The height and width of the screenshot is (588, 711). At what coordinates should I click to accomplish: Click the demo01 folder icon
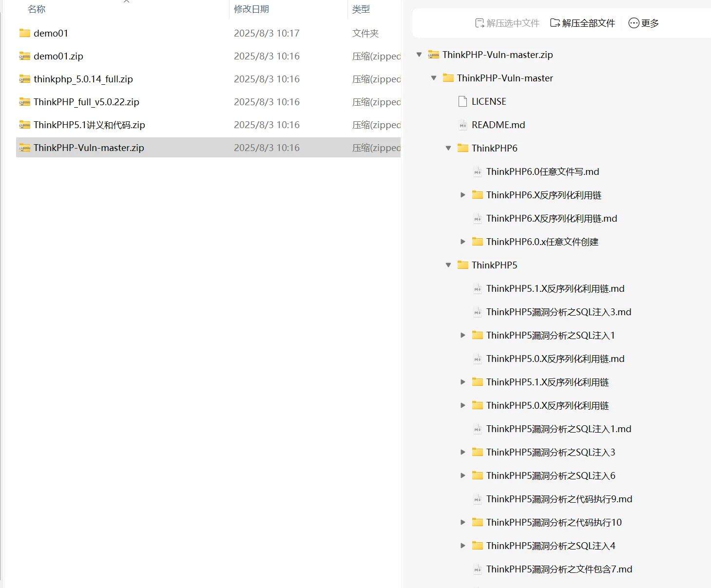pos(24,33)
